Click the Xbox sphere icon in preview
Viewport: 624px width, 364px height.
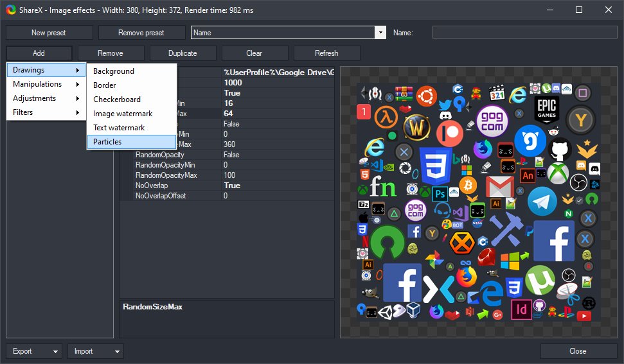point(558,174)
